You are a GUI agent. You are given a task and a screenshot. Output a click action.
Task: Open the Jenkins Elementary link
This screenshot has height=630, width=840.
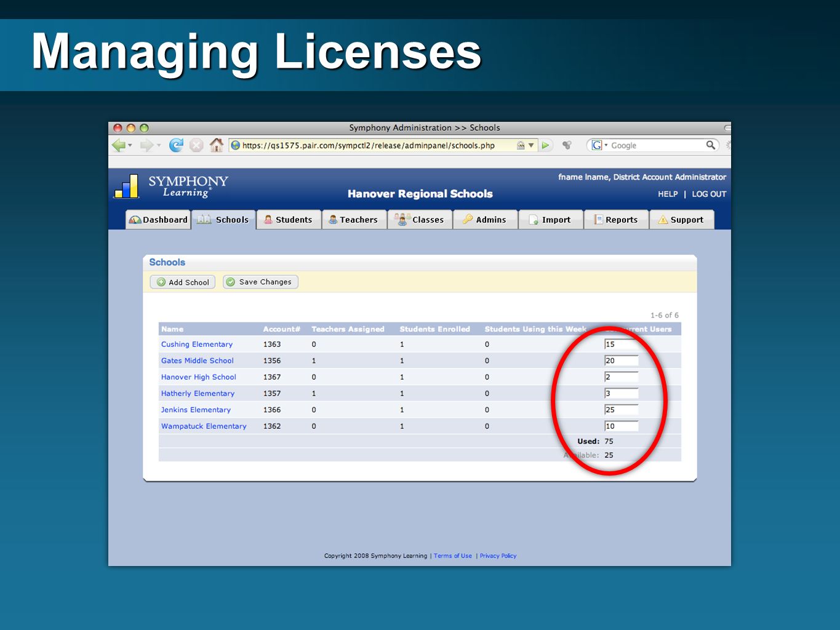point(196,410)
